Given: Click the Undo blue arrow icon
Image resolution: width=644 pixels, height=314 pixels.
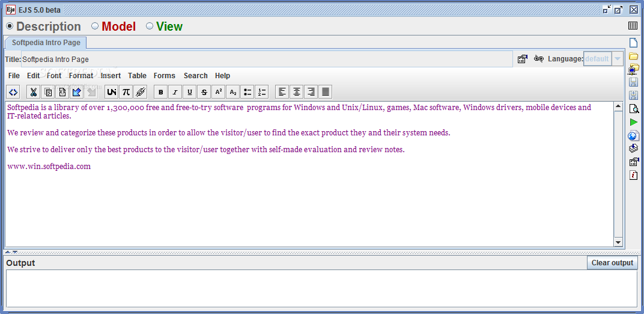Looking at the screenshot, I should [77, 92].
